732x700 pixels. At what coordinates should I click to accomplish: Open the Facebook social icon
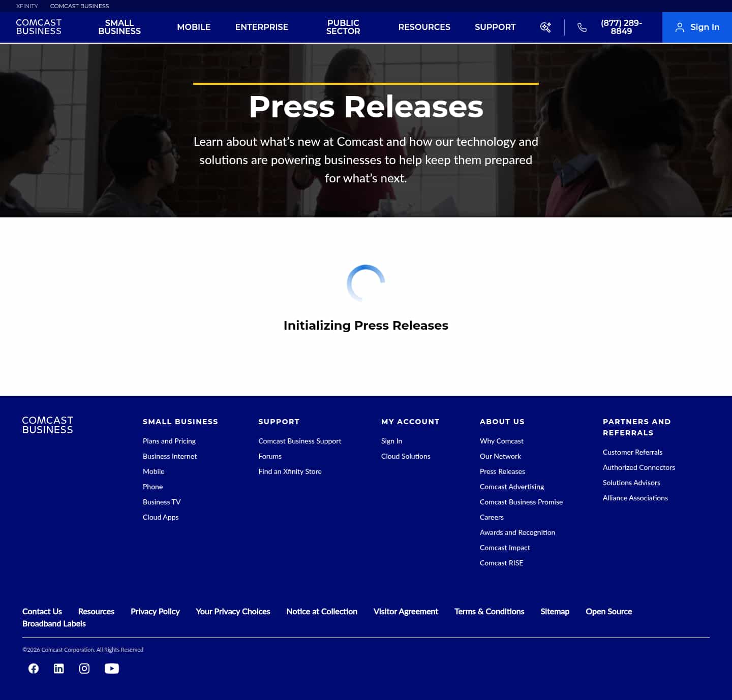[34, 669]
